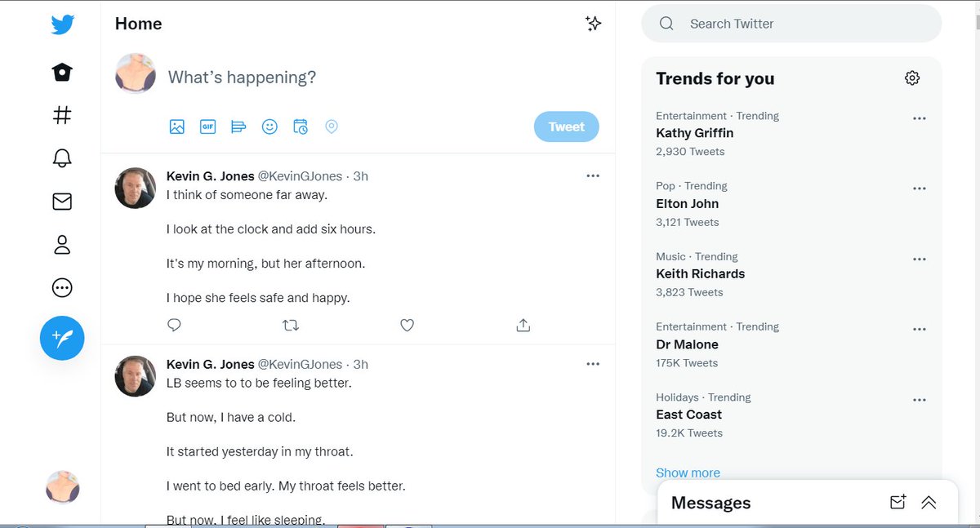Image resolution: width=980 pixels, height=528 pixels.
Task: Open Kevin G. Jones name on first tweet
Action: pyautogui.click(x=211, y=176)
